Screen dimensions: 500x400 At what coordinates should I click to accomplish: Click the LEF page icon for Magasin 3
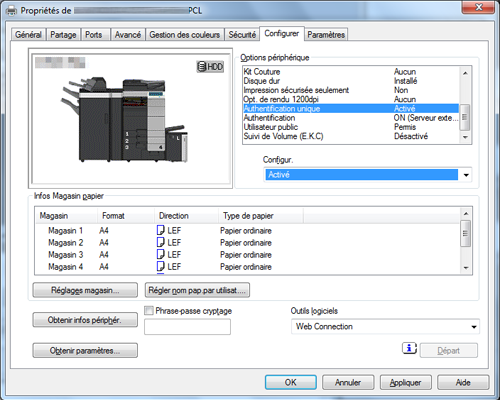click(x=161, y=254)
